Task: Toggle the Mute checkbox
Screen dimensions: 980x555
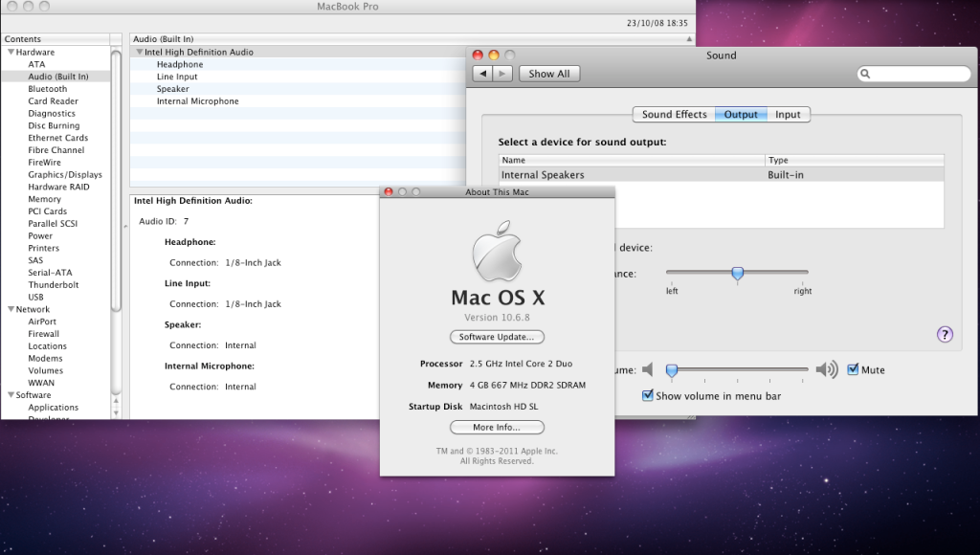Action: [x=854, y=369]
